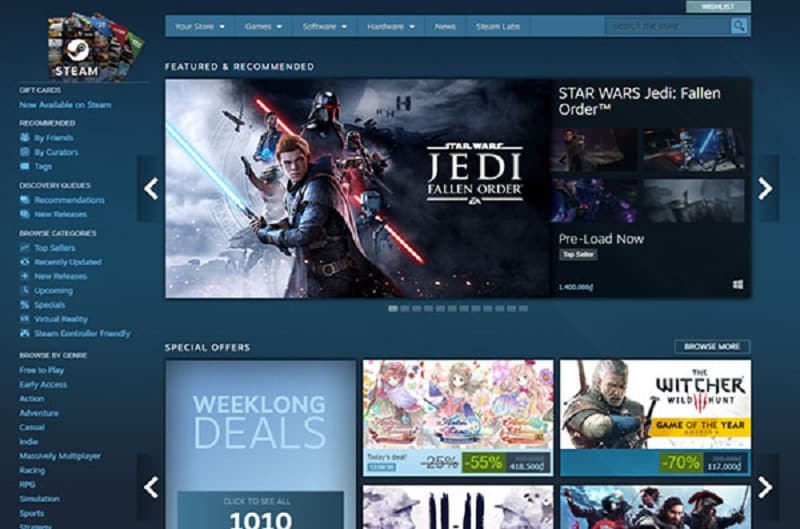Browse the Casual genre
Image resolution: width=800 pixels, height=529 pixels.
[32, 427]
